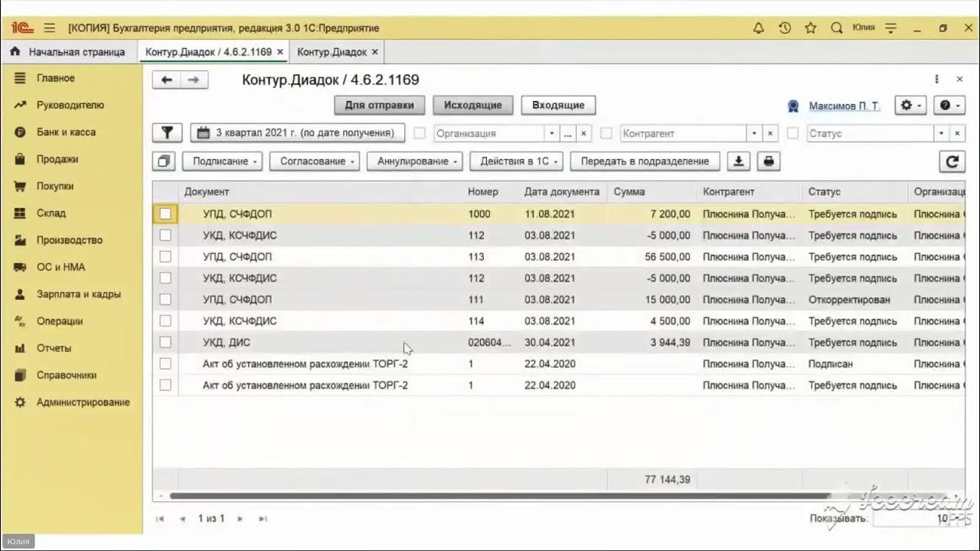Open the help question-mark dropdown button
The image size is (980, 551).
pyautogui.click(x=949, y=106)
